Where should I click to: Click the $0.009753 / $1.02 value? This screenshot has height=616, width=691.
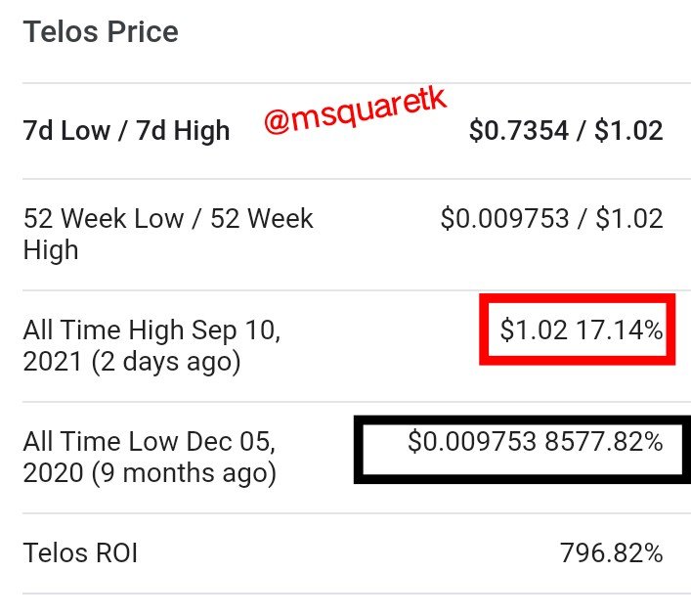(552, 219)
